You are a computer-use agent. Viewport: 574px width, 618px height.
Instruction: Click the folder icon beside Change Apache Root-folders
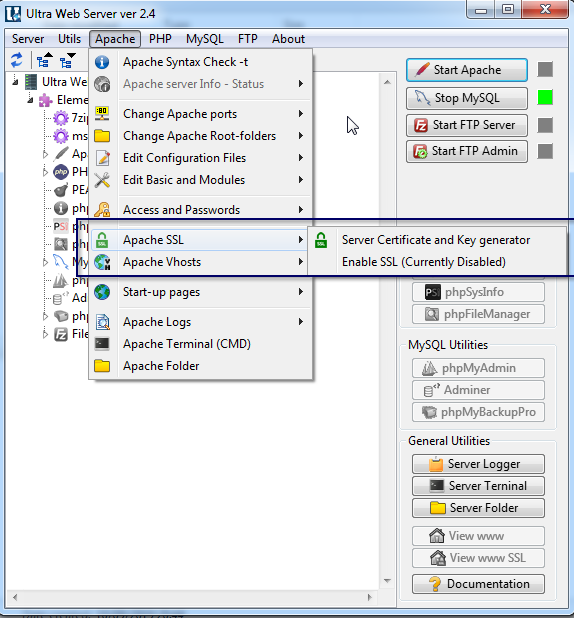point(102,136)
